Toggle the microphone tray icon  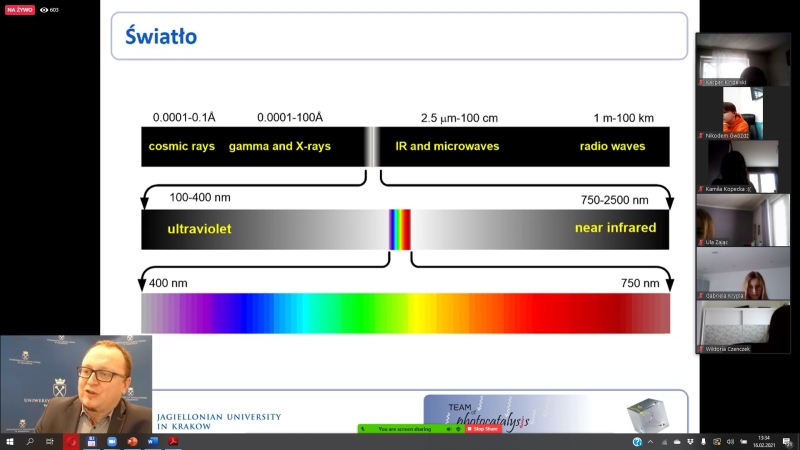[704, 442]
